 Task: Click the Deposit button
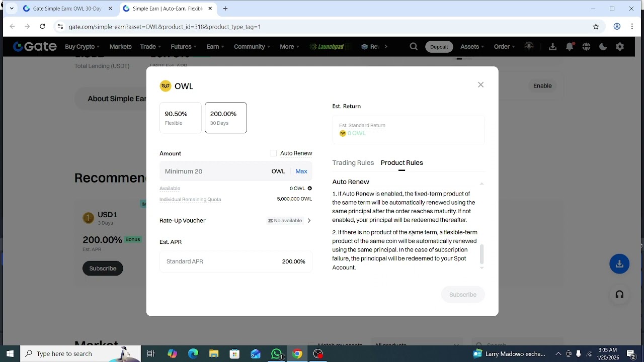click(439, 47)
